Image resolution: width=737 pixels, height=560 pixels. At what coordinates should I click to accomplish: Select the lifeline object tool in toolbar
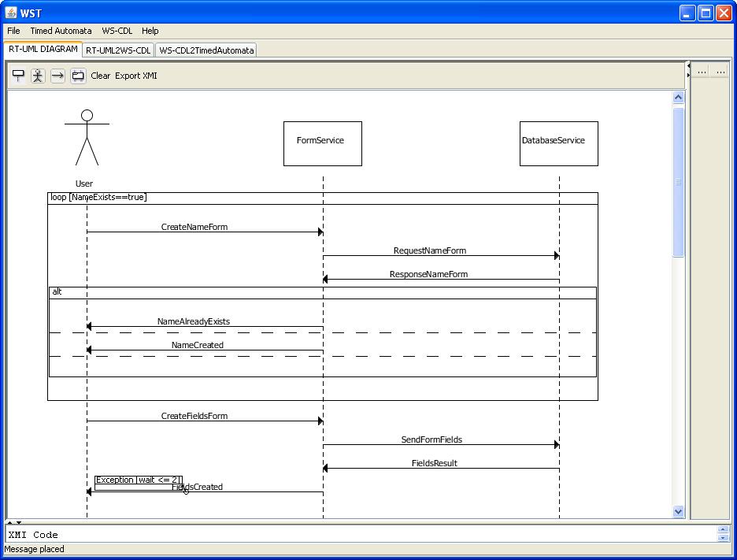click(x=18, y=76)
